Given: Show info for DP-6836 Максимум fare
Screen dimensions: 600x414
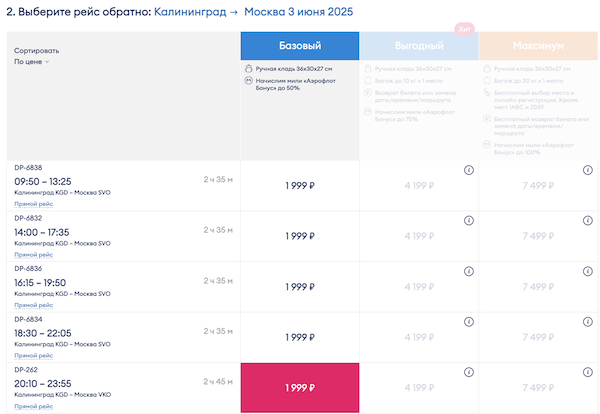Looking at the screenshot, I should tap(587, 271).
